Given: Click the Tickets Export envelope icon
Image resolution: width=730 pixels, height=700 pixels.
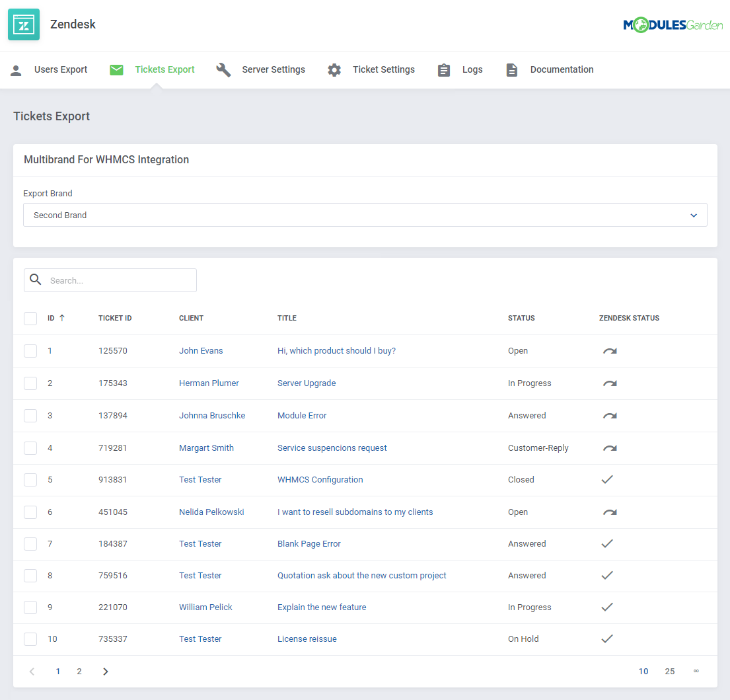Looking at the screenshot, I should click(116, 69).
